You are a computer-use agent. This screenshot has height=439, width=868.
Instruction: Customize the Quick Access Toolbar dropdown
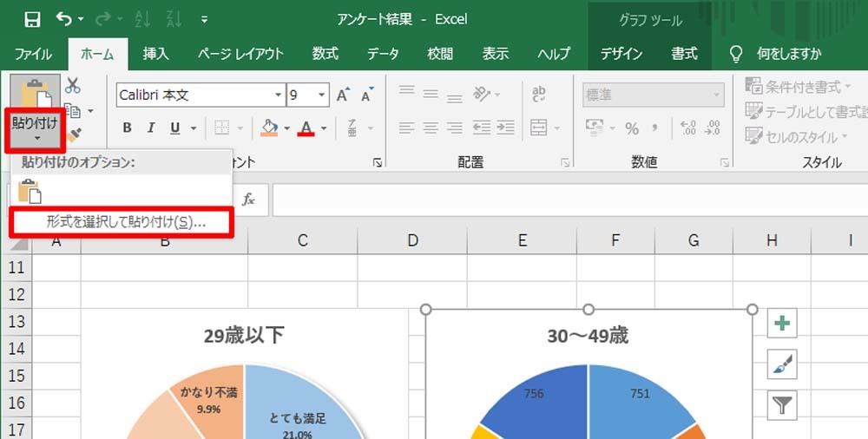tap(204, 20)
